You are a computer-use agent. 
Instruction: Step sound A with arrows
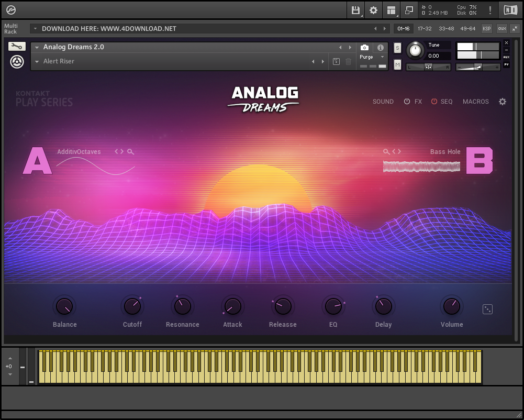[x=119, y=151]
